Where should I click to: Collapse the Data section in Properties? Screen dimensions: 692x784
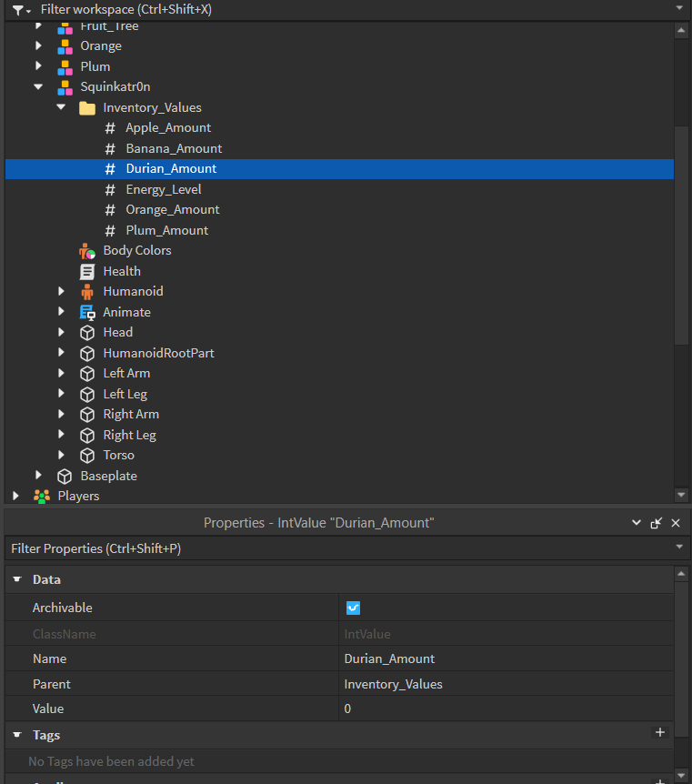click(x=18, y=579)
